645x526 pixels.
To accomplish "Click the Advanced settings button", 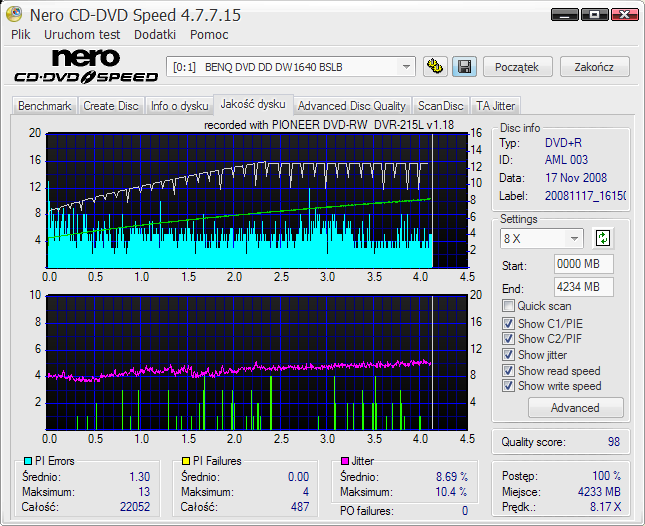I will (575, 408).
